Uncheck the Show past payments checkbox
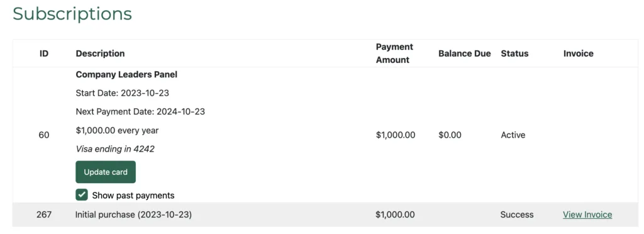Screen dimensions: 644x234 (82, 195)
